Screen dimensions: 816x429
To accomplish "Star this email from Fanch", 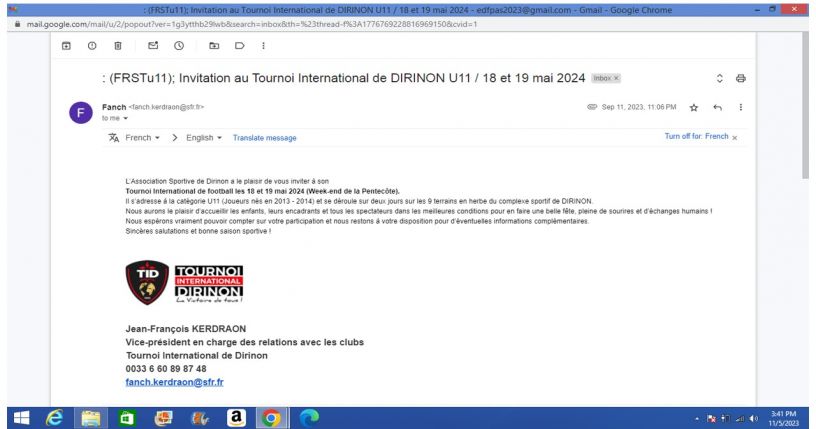I will tap(693, 107).
